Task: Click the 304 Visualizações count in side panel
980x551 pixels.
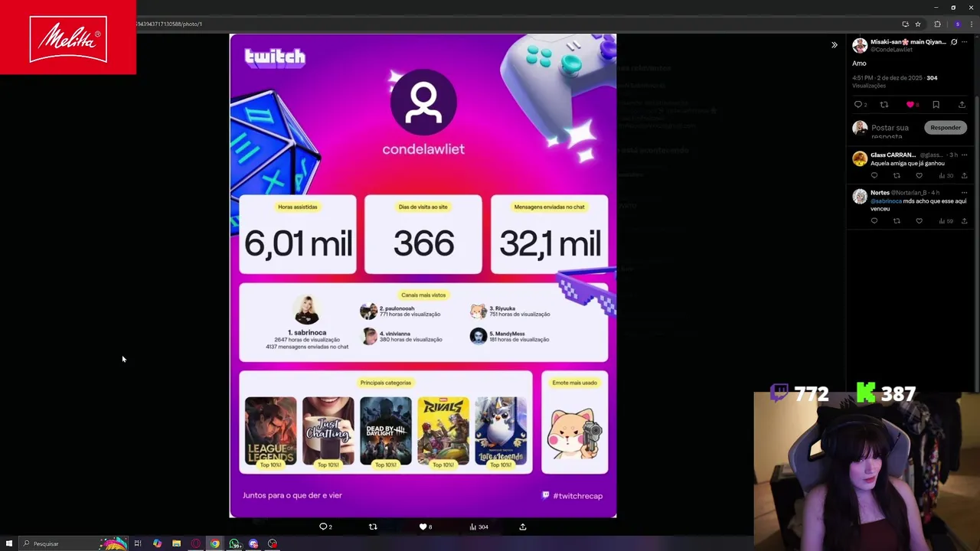Action: click(x=897, y=82)
